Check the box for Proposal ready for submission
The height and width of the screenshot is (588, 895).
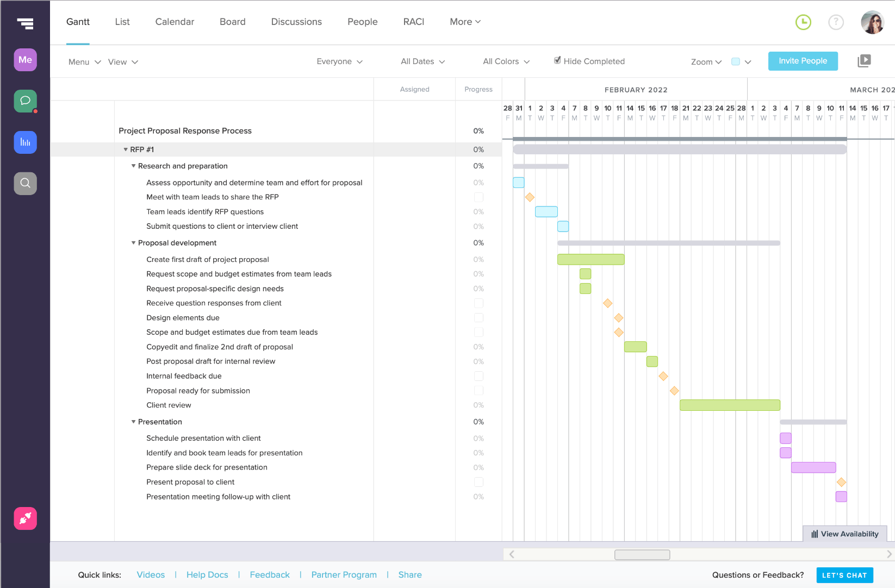[478, 390]
